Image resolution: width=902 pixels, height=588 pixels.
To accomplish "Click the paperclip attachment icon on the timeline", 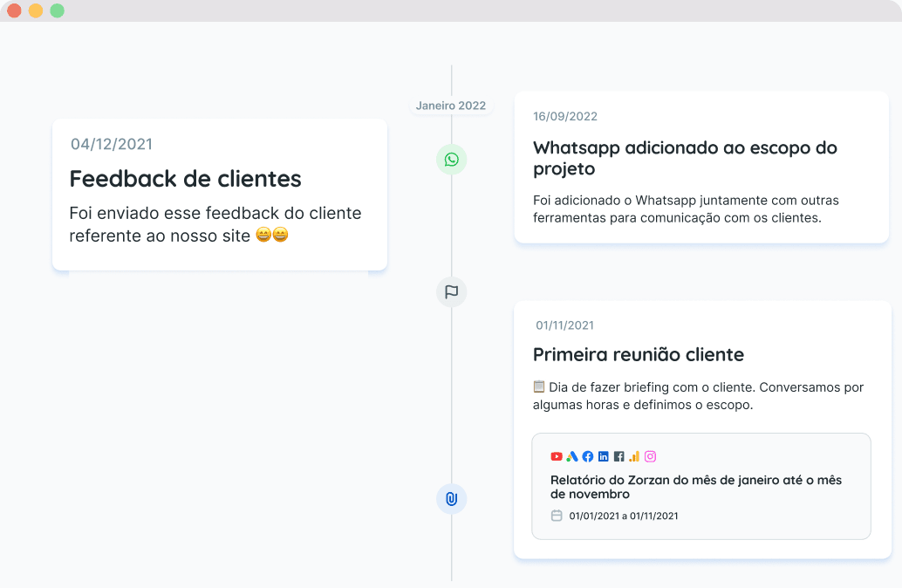I will click(451, 499).
